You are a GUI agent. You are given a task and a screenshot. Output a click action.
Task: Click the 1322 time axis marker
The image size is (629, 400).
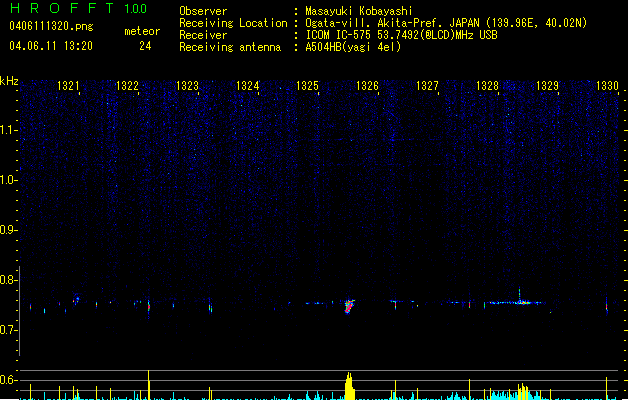(127, 86)
